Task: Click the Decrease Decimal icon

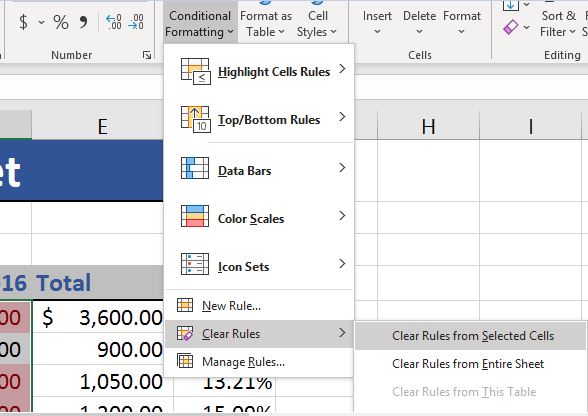Action: click(x=136, y=22)
